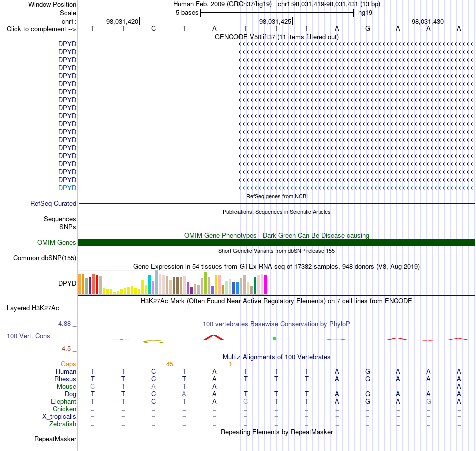
Task: Click the orange 45 gap count
Action: pos(170,364)
